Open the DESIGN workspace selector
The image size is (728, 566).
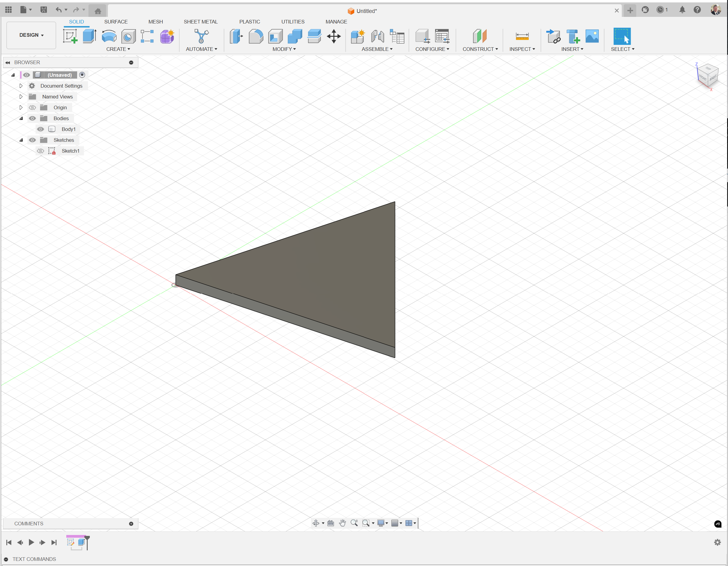coord(31,35)
